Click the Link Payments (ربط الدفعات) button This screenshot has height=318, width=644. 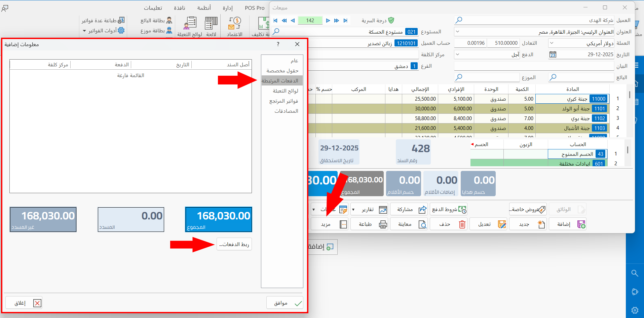[x=234, y=244]
